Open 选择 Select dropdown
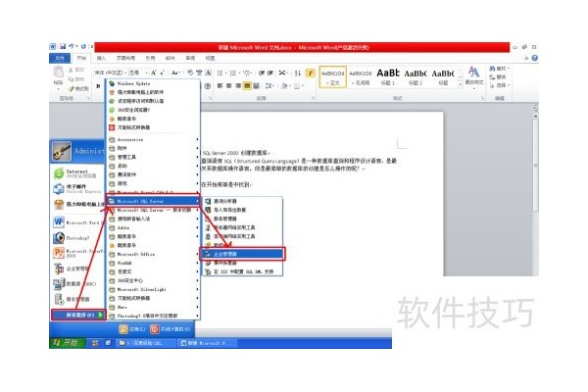The width and height of the screenshot is (588, 392). 500,85
